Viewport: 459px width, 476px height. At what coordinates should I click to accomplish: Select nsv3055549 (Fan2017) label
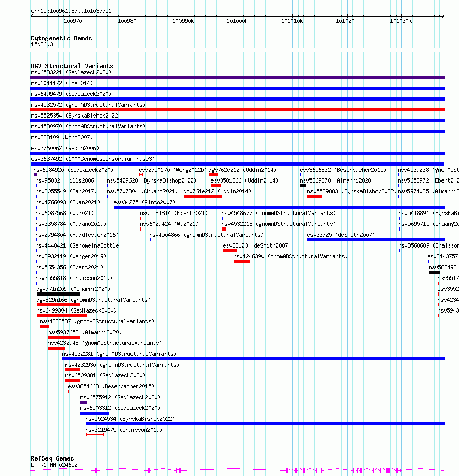(x=66, y=191)
